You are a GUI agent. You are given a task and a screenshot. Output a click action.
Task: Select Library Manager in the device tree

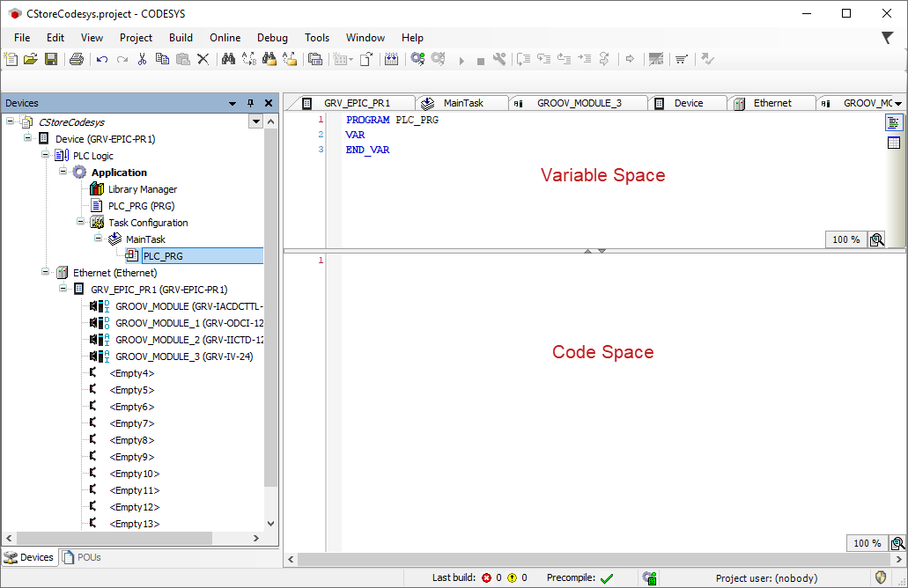click(x=143, y=189)
